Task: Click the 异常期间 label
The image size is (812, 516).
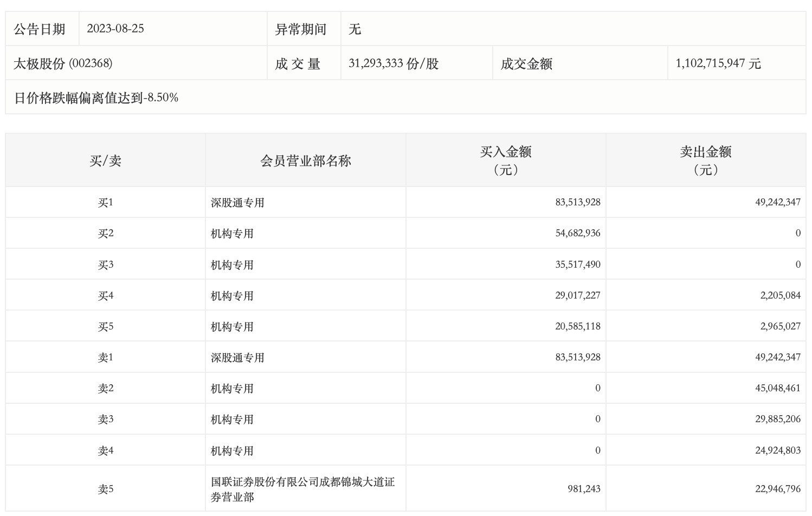Action: pos(301,29)
